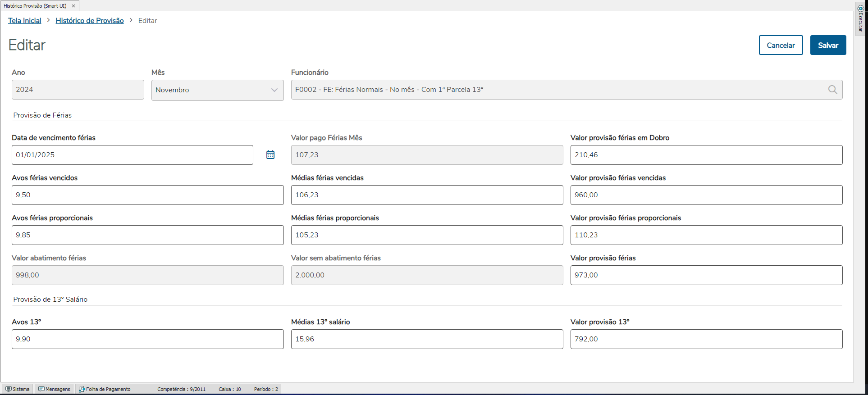Open Histórico de Provisão breadcrumb link

(90, 21)
